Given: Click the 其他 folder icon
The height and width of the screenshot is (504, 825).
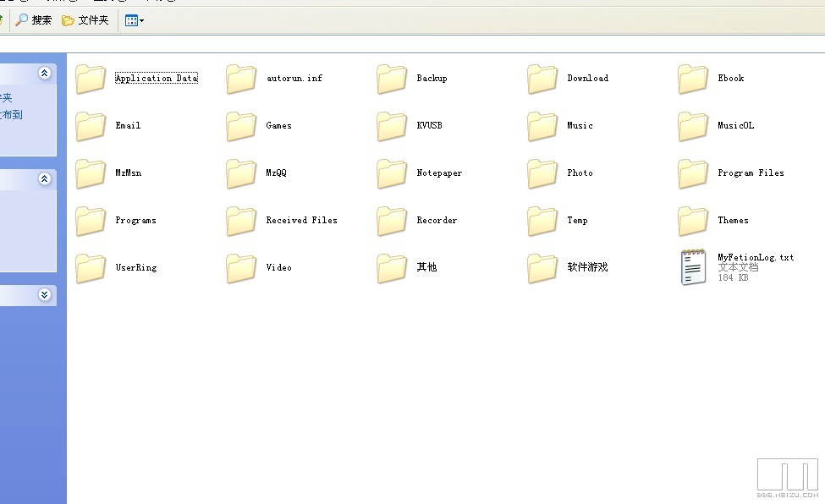Looking at the screenshot, I should coord(392,268).
